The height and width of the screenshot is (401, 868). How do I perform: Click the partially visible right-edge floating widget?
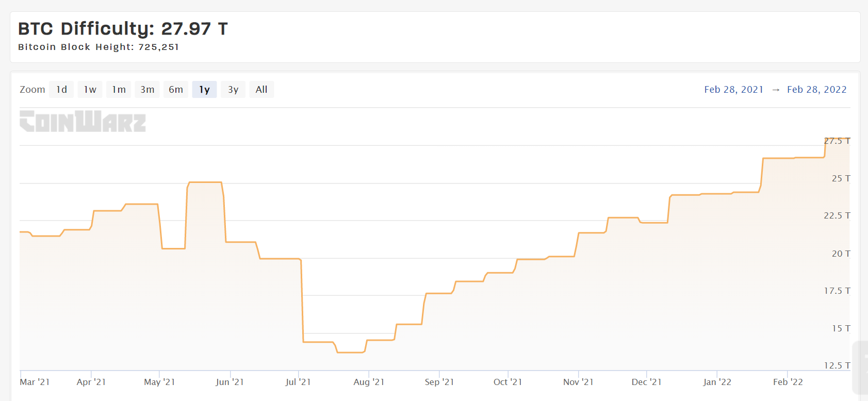tap(861, 367)
